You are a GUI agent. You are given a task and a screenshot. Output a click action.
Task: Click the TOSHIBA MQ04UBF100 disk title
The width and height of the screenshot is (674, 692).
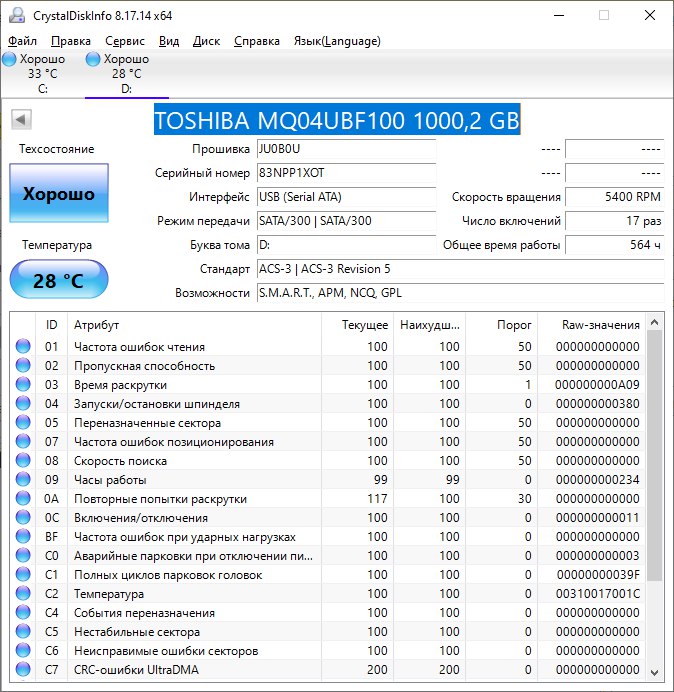tap(337, 120)
